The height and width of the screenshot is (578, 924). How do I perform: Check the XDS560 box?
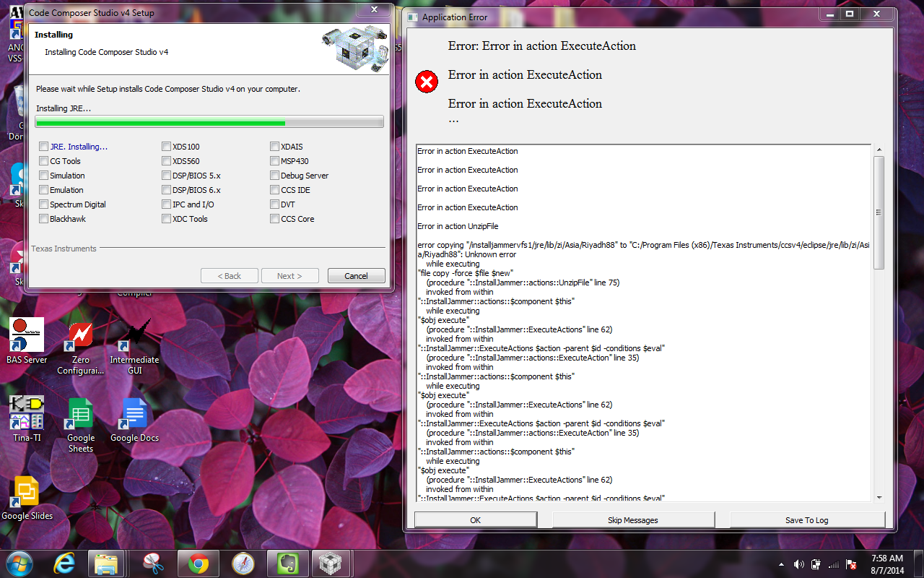tap(167, 161)
